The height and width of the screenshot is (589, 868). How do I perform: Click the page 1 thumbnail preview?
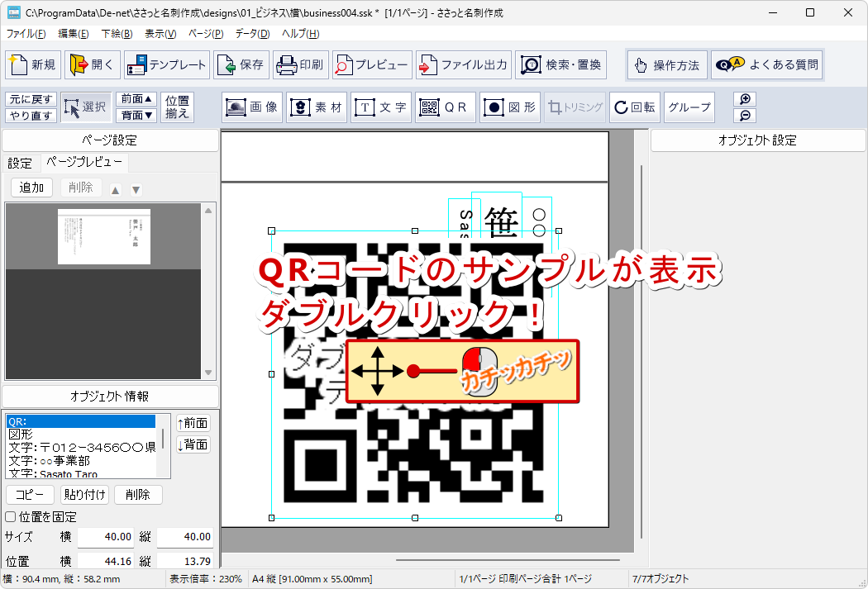click(x=104, y=237)
